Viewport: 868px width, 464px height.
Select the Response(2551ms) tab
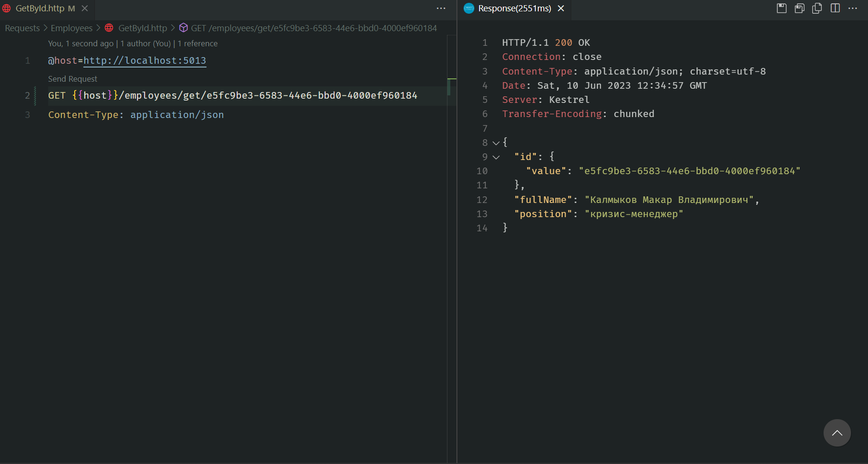point(514,8)
